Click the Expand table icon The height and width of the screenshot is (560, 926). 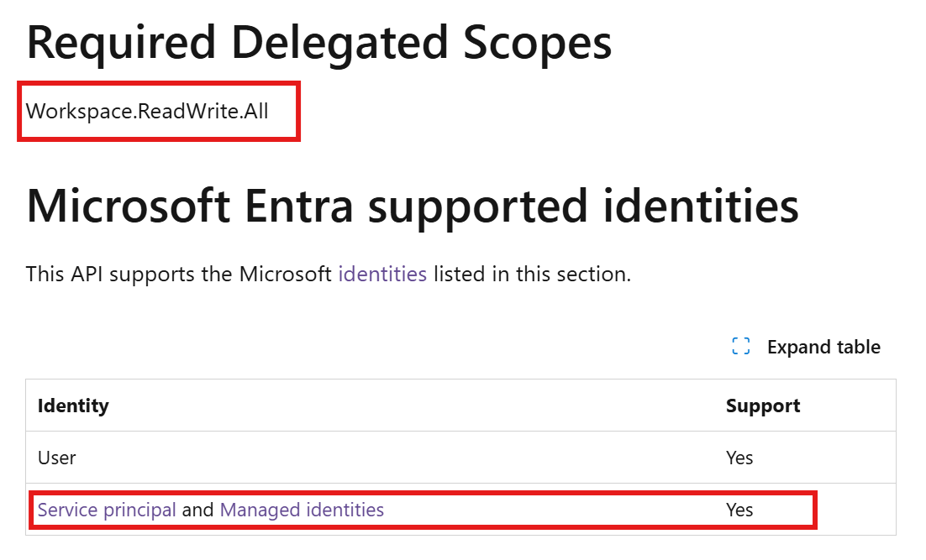(x=740, y=347)
